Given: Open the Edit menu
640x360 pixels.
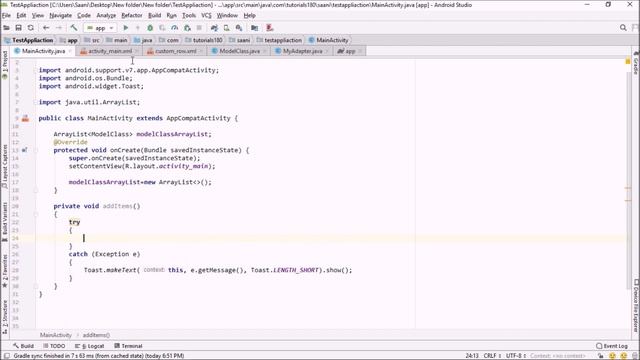Looking at the screenshot, I should [21, 16].
